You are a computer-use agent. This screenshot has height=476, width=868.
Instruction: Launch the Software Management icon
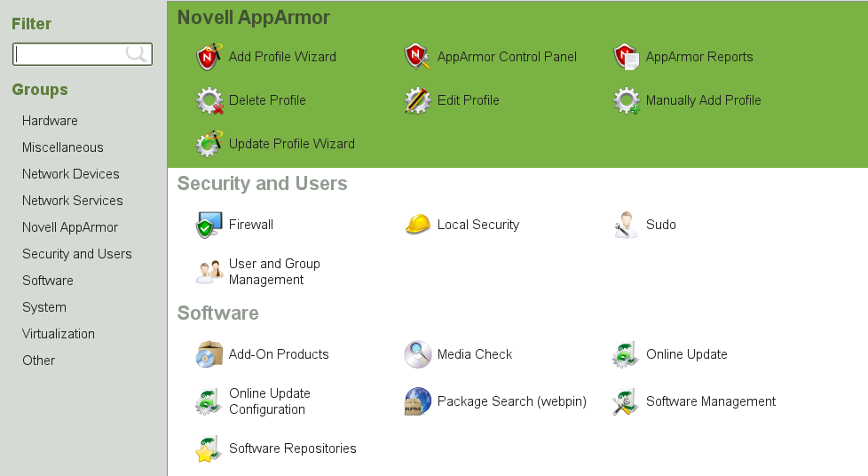click(626, 401)
